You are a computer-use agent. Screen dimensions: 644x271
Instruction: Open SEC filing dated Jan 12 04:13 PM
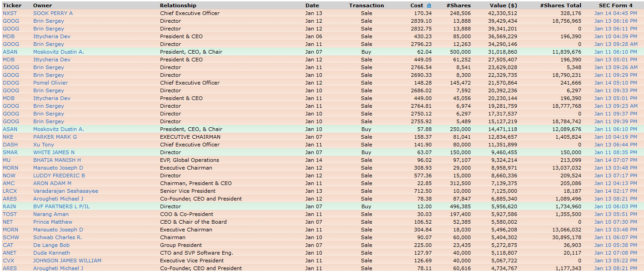coord(615,183)
